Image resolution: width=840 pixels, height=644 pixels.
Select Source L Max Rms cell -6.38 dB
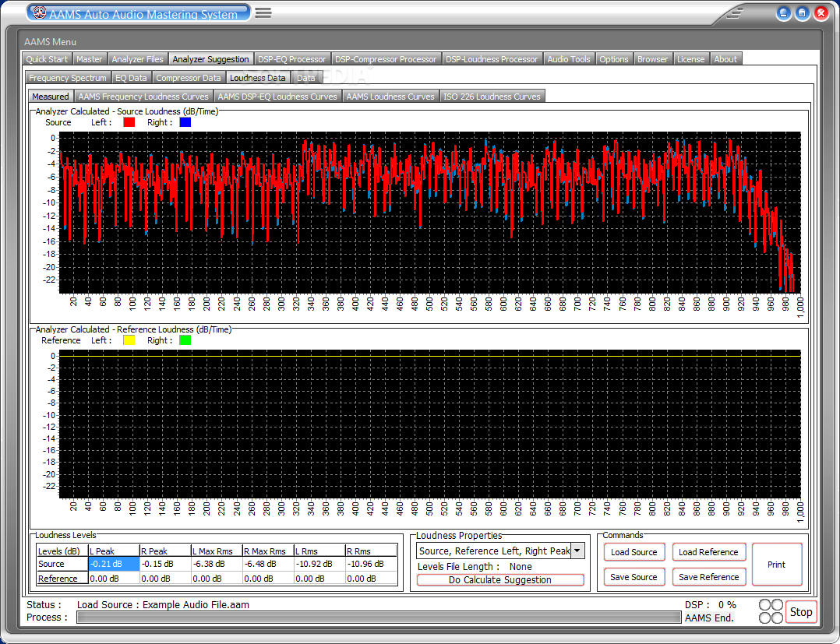point(217,564)
